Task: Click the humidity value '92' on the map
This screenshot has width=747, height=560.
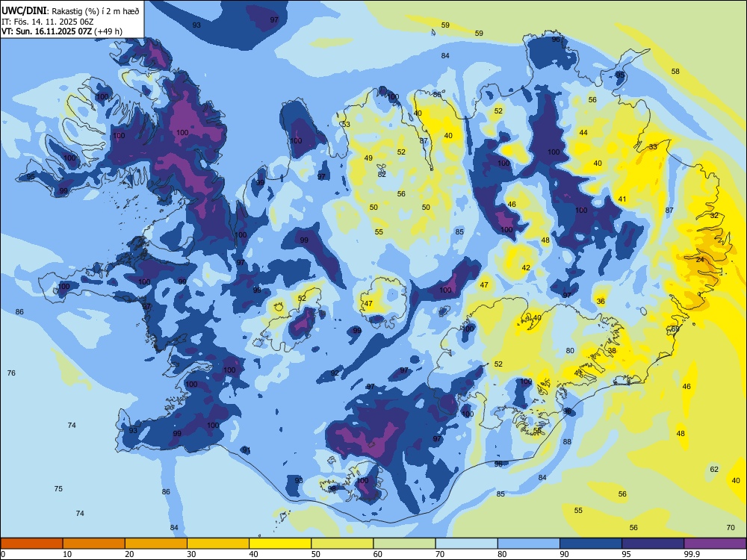Action: click(335, 373)
